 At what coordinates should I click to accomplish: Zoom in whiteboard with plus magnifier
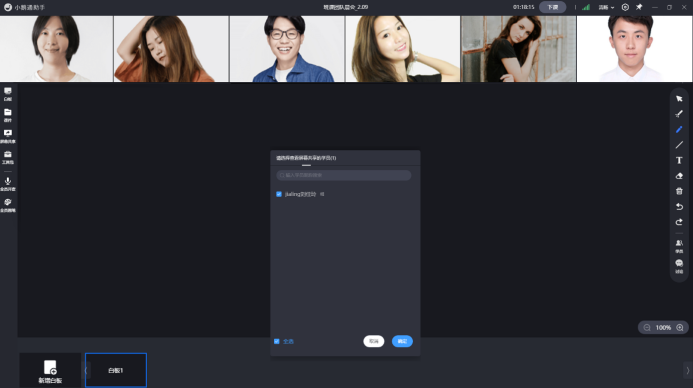point(680,327)
